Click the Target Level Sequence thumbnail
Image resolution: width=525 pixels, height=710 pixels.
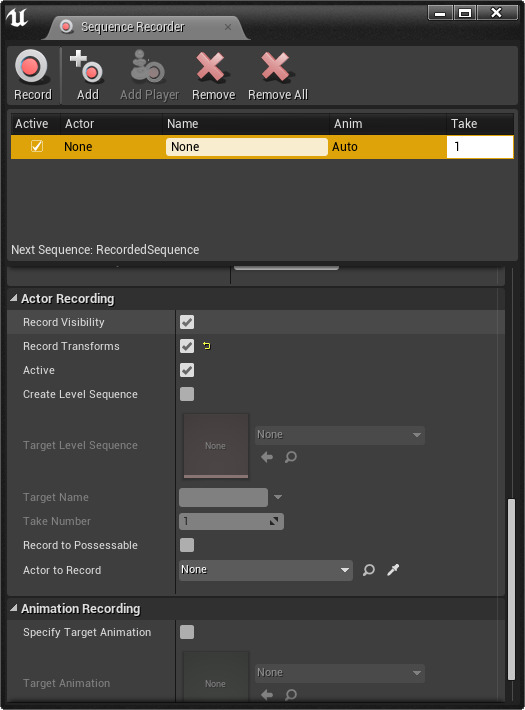[x=216, y=446]
